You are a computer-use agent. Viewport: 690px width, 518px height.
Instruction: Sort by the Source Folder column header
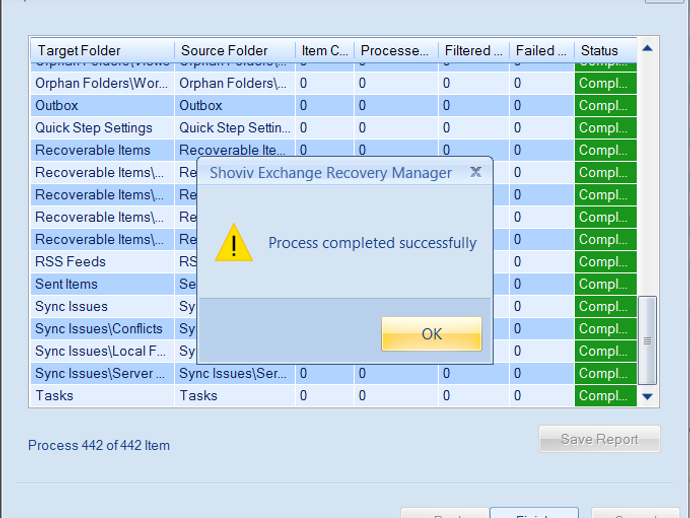[235, 50]
